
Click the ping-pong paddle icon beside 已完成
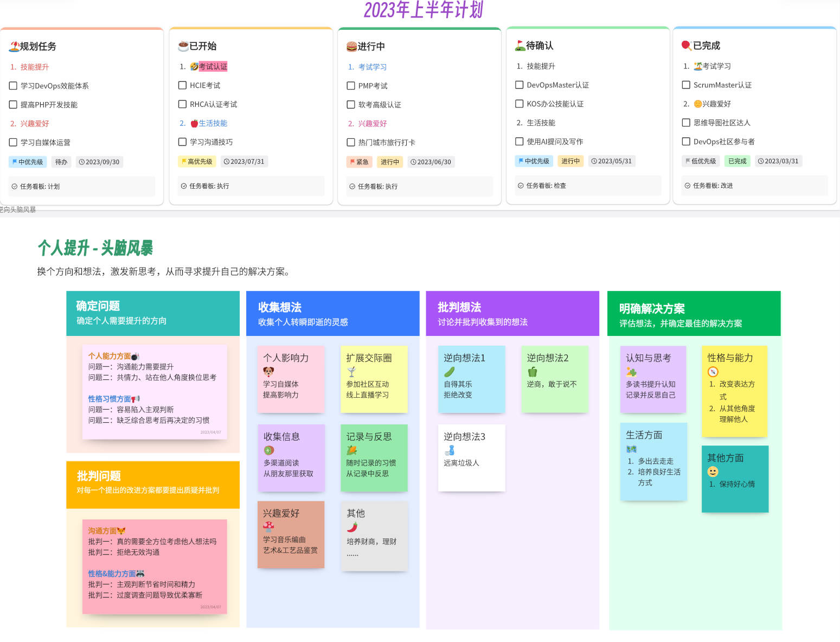(687, 45)
